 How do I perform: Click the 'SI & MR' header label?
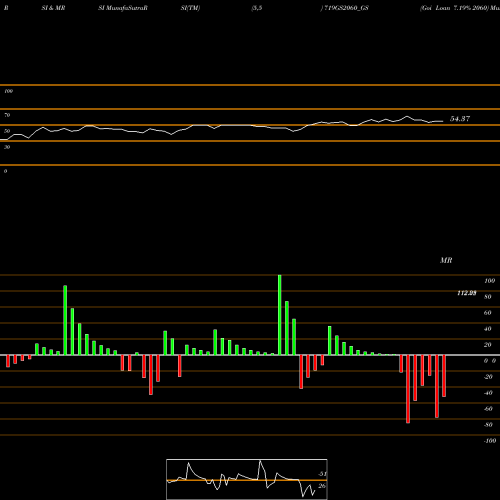[x=53, y=8]
